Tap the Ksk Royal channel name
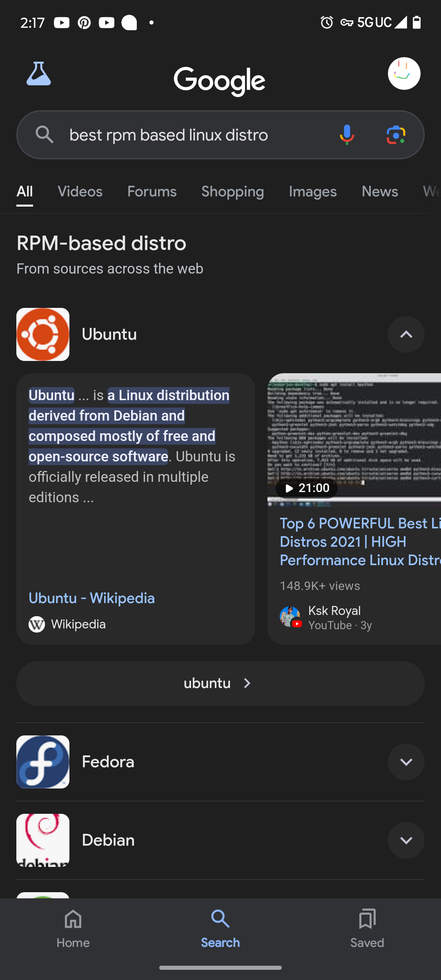Viewport: 441px width, 980px height. (334, 610)
